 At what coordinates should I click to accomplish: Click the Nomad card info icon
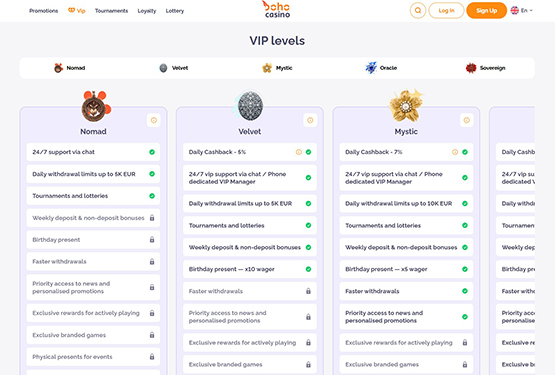click(154, 120)
